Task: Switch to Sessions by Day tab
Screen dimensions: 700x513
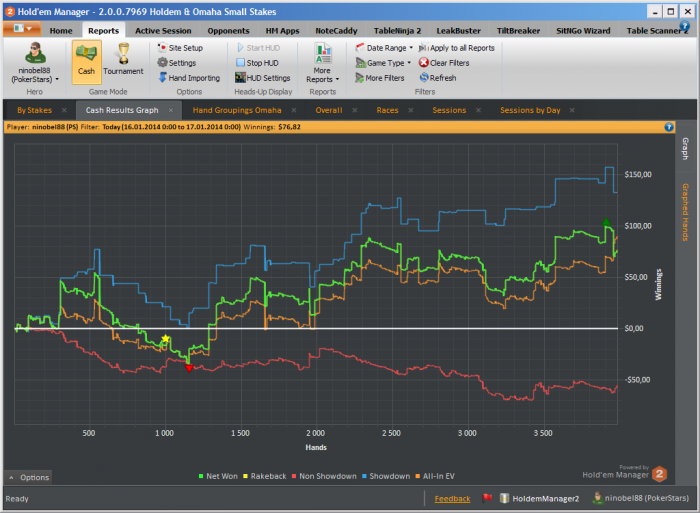Action: tap(530, 110)
